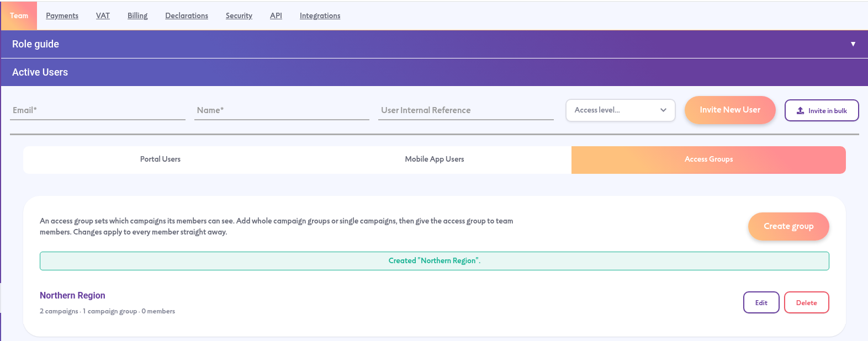Delete the Northern Region group
Viewport: 868px width, 341px height.
807,302
